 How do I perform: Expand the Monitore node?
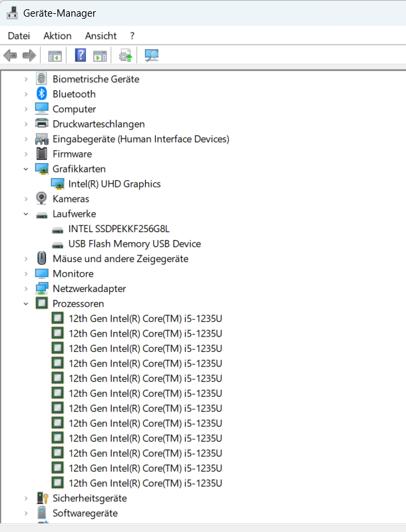[26, 273]
